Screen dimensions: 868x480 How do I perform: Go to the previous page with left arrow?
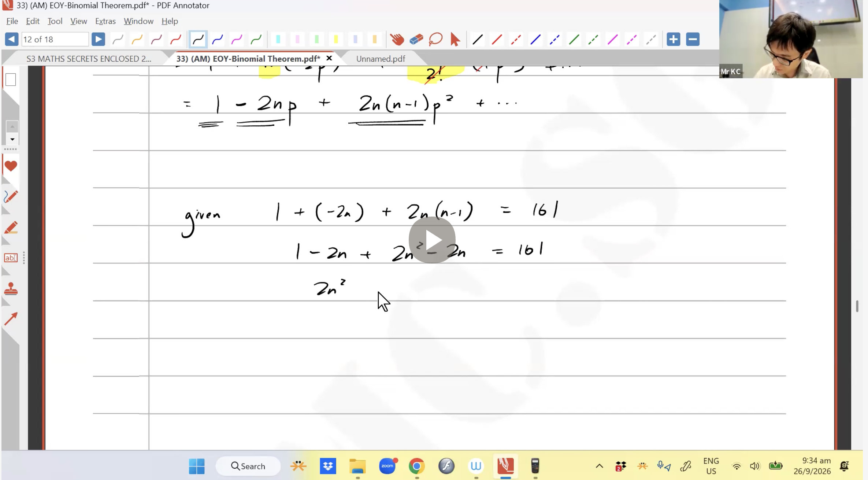(x=11, y=39)
